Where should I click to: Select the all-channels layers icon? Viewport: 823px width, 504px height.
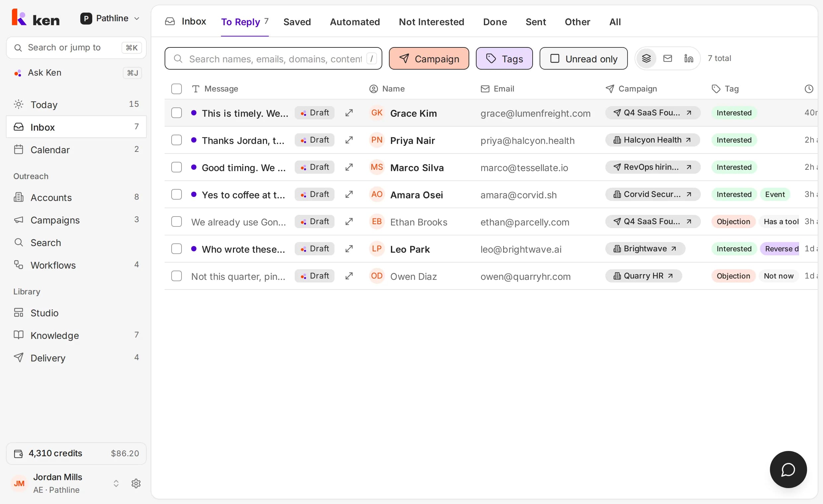coord(646,58)
